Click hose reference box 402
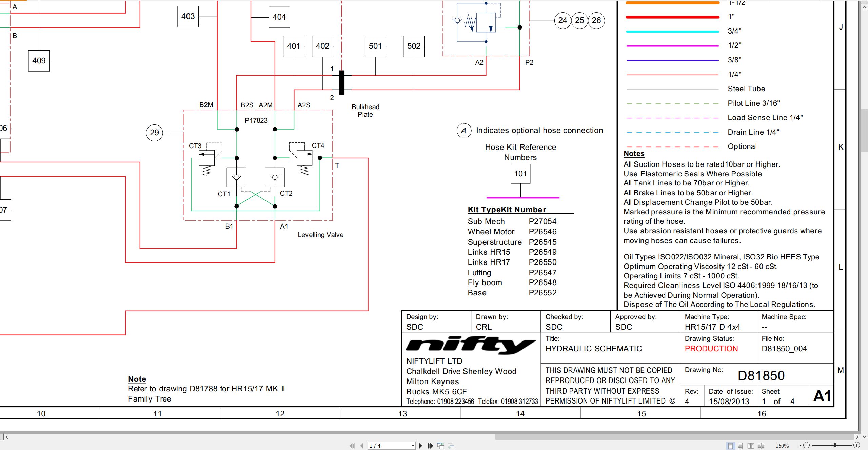The height and width of the screenshot is (450, 868). (322, 46)
